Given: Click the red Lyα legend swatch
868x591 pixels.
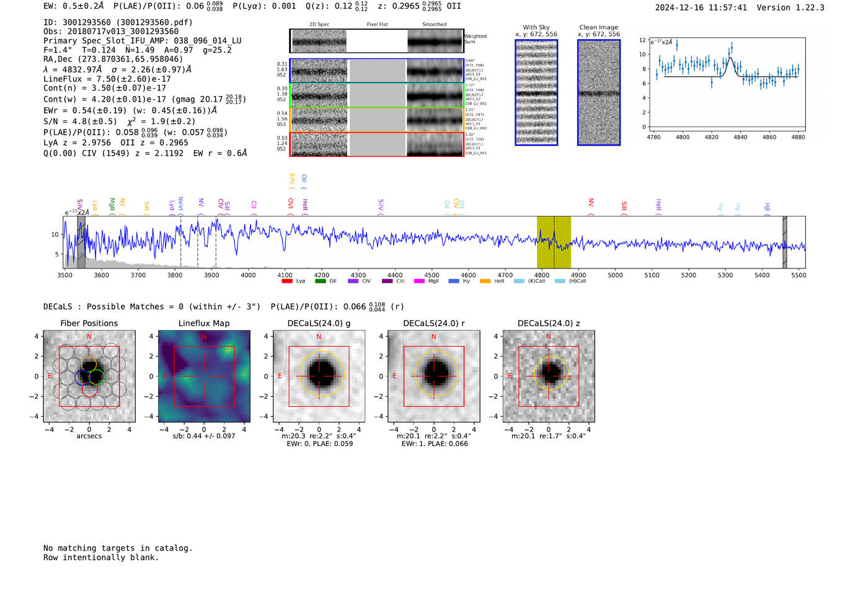Looking at the screenshot, I should [x=286, y=281].
